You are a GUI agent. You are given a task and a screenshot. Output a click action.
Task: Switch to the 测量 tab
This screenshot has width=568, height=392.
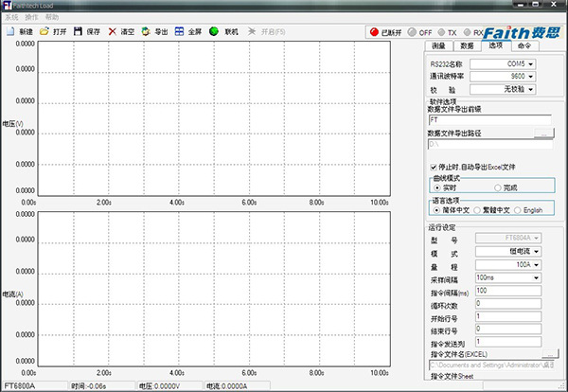tap(438, 45)
